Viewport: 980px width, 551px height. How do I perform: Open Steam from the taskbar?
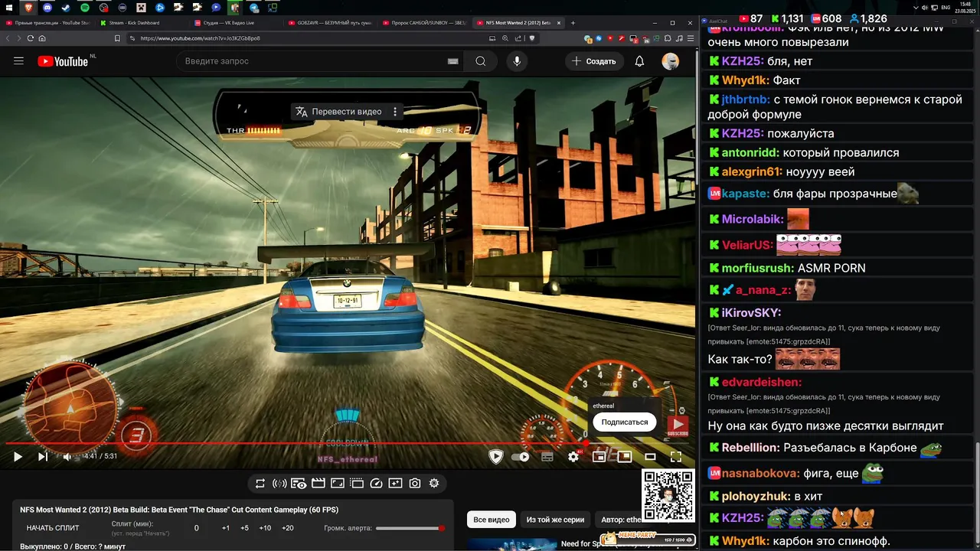click(66, 7)
